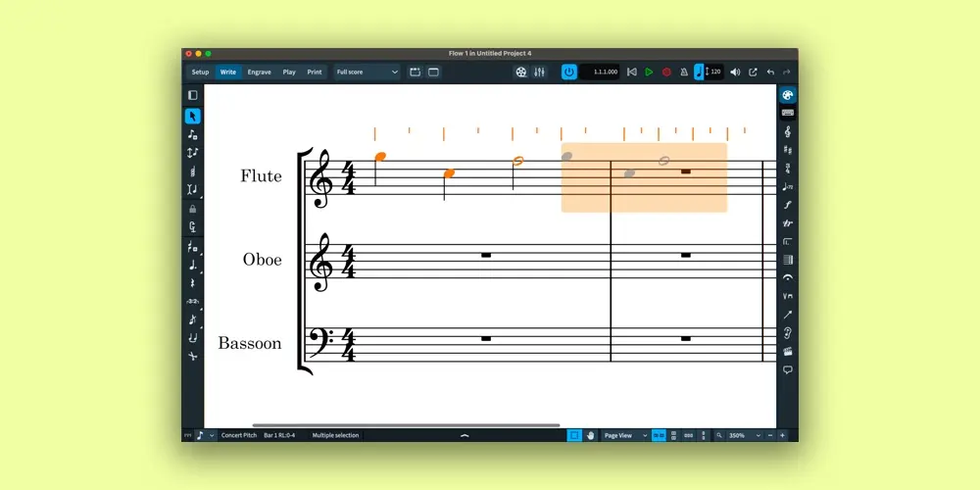Open the Dynamics forte panel

pos(788,205)
